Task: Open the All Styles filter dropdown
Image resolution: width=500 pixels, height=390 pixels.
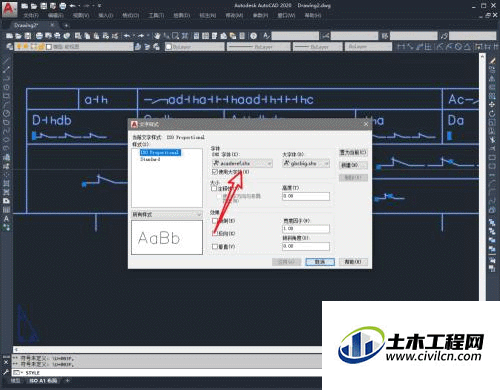Action: click(167, 214)
